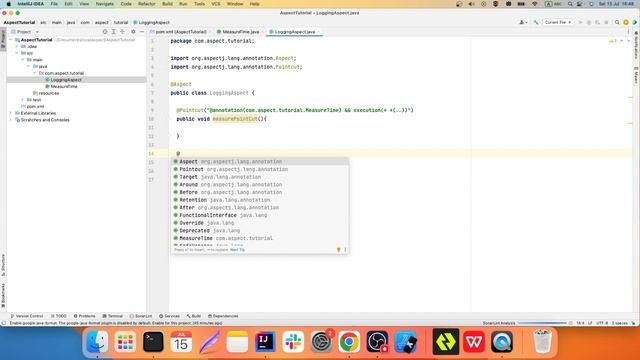Choose Target annotation suggestion
This screenshot has height=360, width=640.
tap(260, 177)
